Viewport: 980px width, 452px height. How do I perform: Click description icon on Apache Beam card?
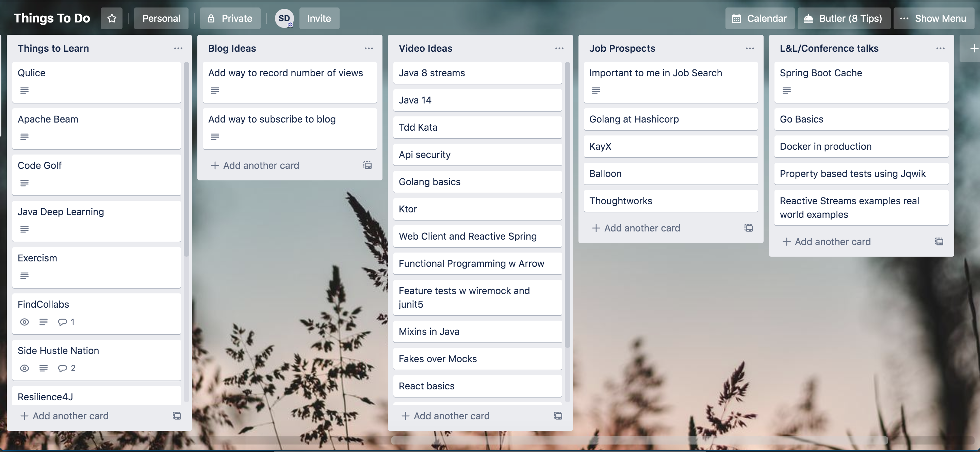pyautogui.click(x=24, y=137)
